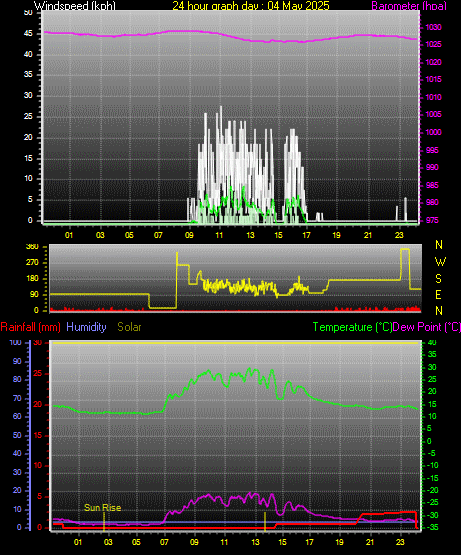Click the green 40 temperature axis value
The image size is (461, 555).
tap(432, 342)
